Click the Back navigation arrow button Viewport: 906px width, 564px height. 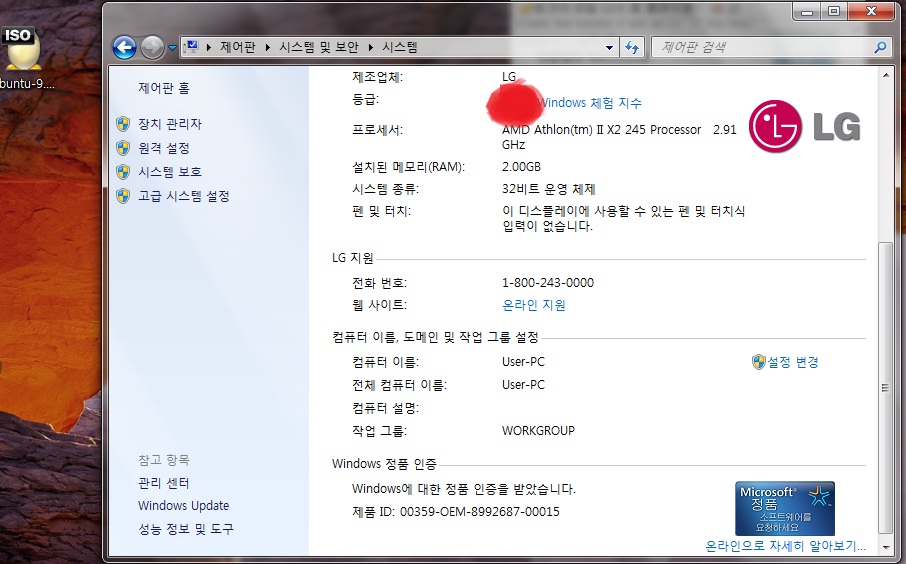124,47
